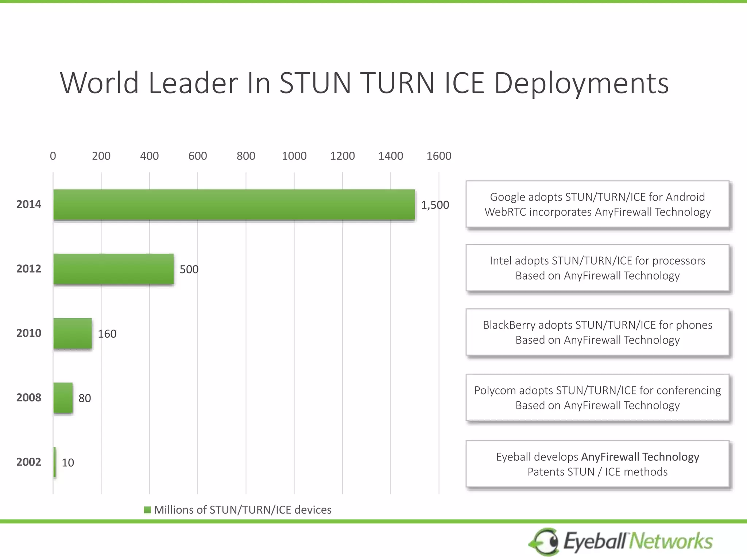Click the 200 axis tick label

pyautogui.click(x=101, y=156)
